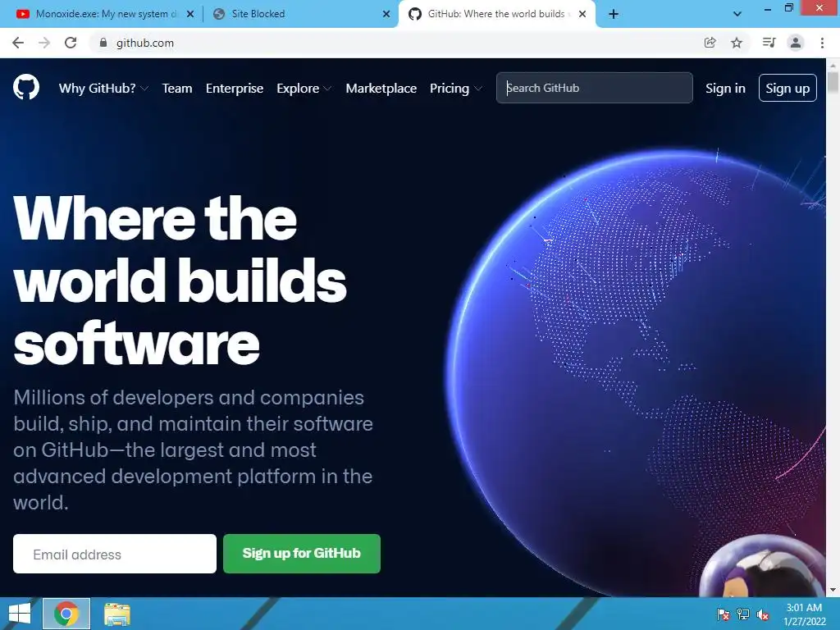Image resolution: width=840 pixels, height=630 pixels.
Task: Click the Action Center flag tray icon
Action: (724, 614)
